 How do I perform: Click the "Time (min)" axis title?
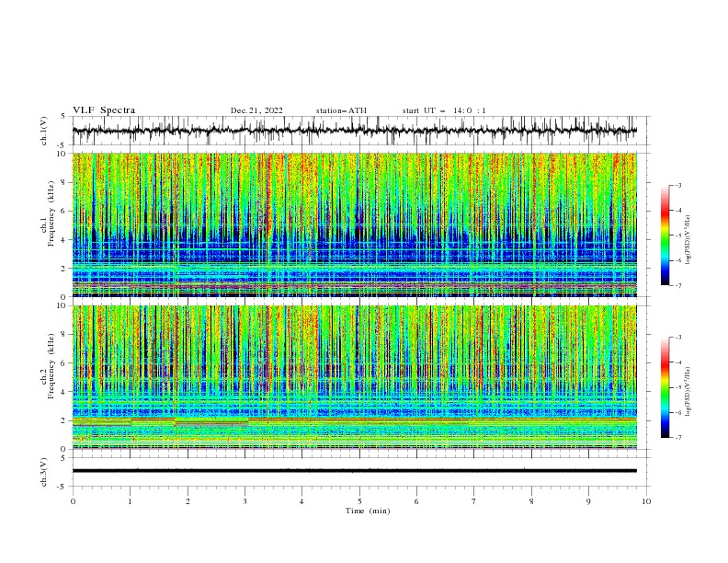[x=368, y=511]
